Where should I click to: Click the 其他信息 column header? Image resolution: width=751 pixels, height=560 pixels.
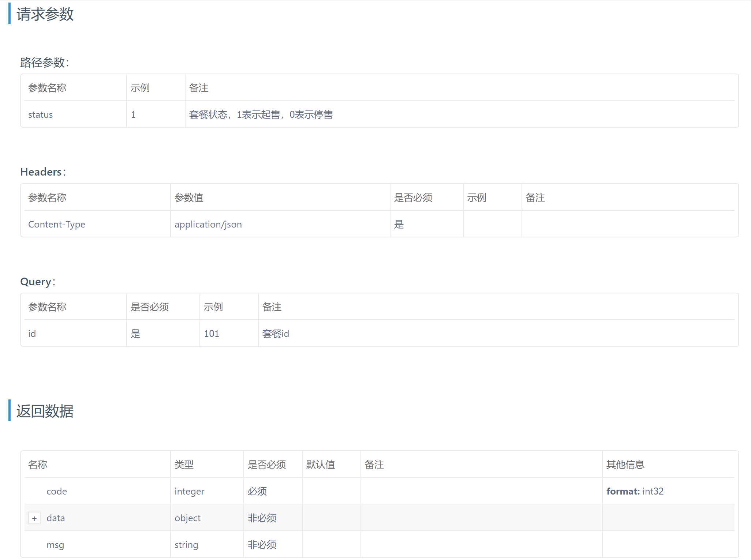pyautogui.click(x=625, y=465)
